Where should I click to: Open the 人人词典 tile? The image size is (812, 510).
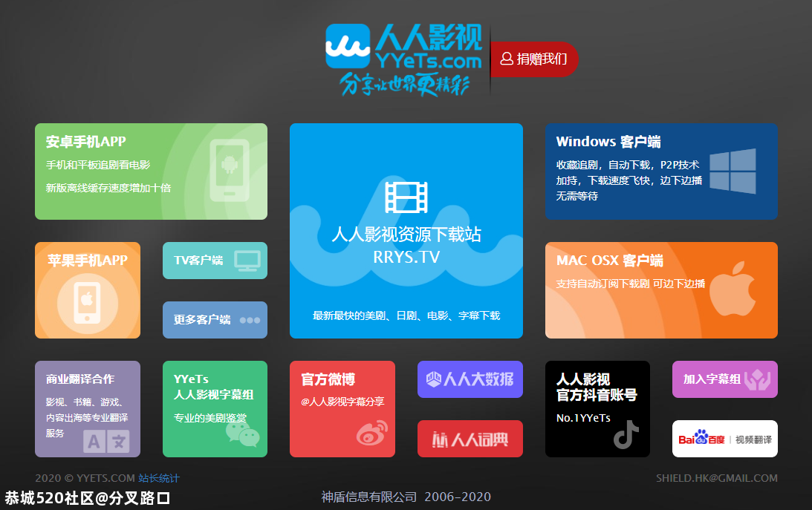point(470,439)
